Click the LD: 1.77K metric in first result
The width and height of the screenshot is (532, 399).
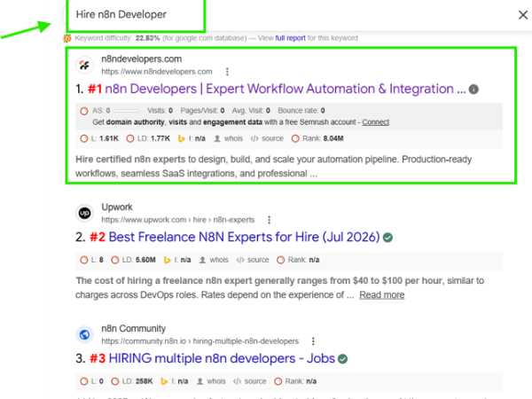tap(148, 138)
